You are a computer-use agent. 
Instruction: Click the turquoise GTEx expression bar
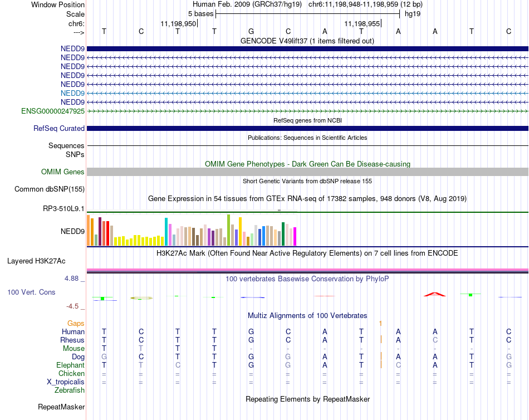click(166, 232)
